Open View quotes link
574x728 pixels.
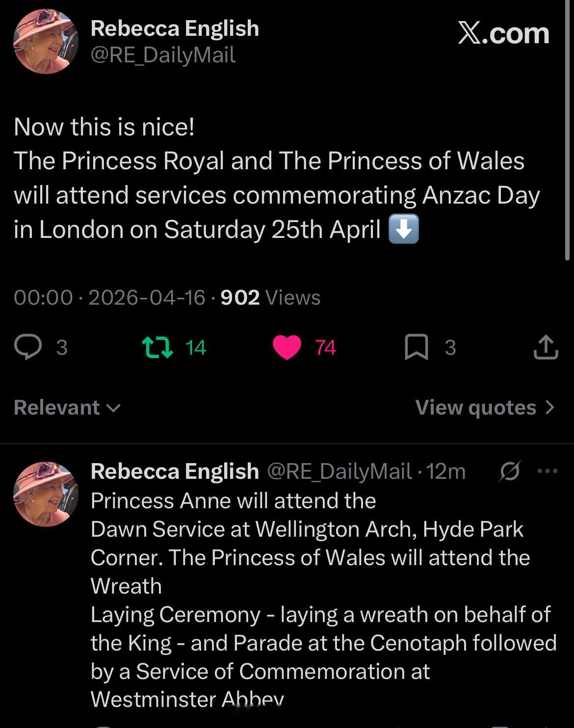pyautogui.click(x=484, y=408)
